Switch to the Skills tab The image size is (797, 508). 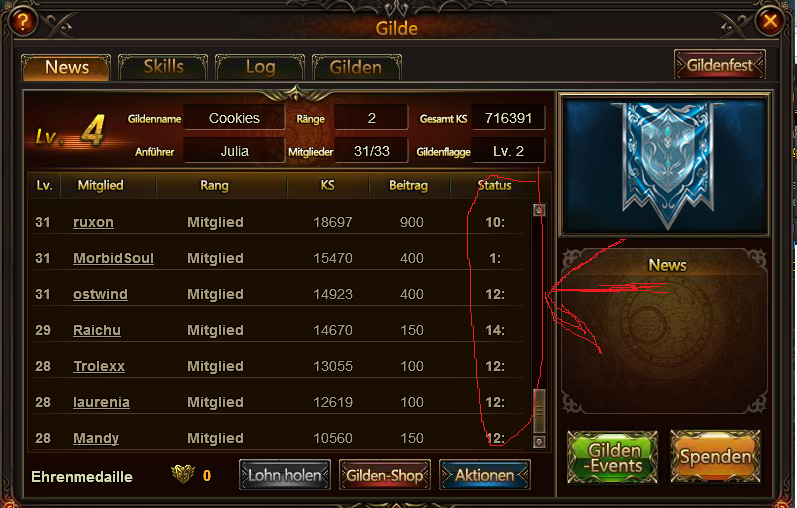(164, 67)
